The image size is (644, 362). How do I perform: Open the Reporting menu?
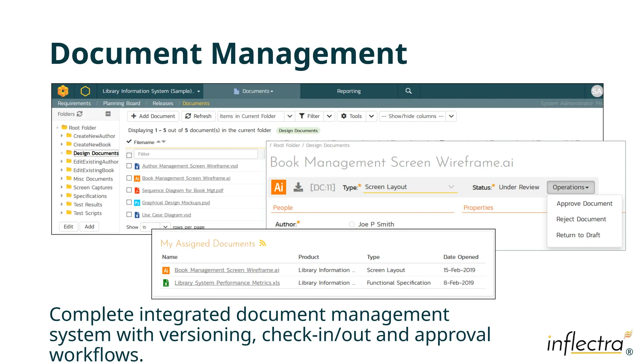(349, 91)
